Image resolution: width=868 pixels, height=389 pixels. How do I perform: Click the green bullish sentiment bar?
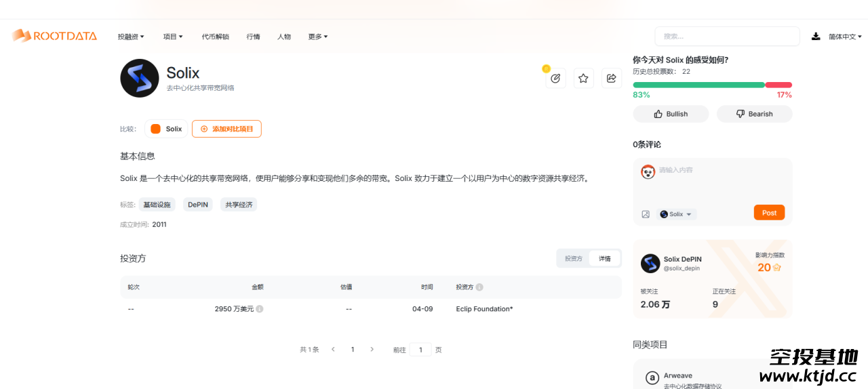point(698,85)
